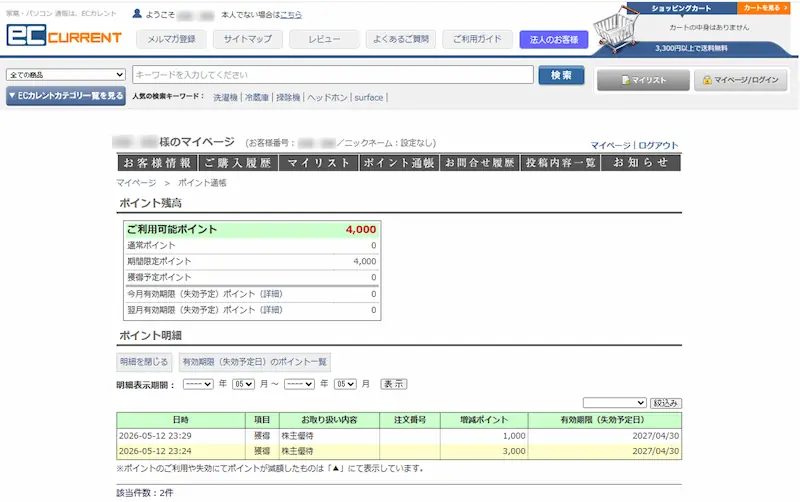Screen dimensions: 800x502
Task: Open the shopping cart icon
Action: pyautogui.click(x=616, y=30)
